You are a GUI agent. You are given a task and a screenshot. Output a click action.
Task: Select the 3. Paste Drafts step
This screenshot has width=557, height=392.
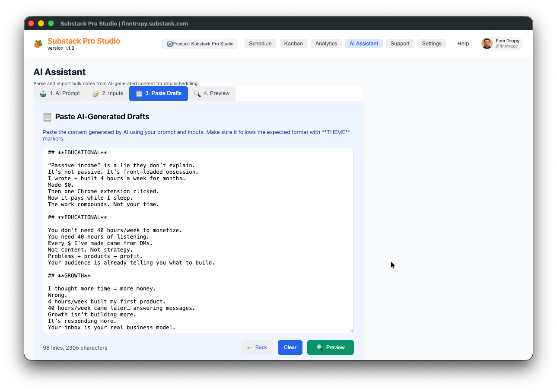coord(159,93)
